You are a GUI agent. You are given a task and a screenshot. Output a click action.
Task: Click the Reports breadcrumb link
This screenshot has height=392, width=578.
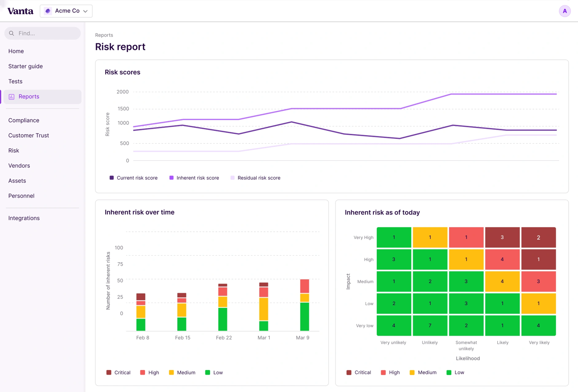click(x=104, y=35)
